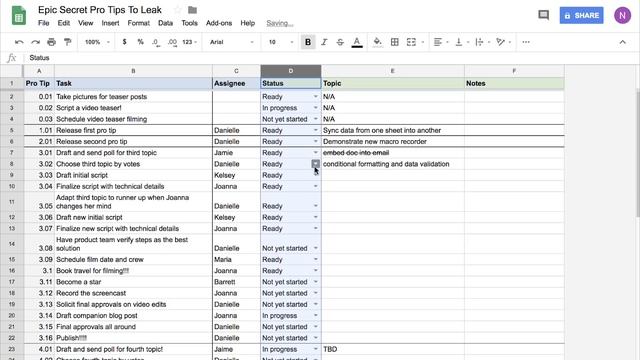Click the Undo icon

(19, 42)
